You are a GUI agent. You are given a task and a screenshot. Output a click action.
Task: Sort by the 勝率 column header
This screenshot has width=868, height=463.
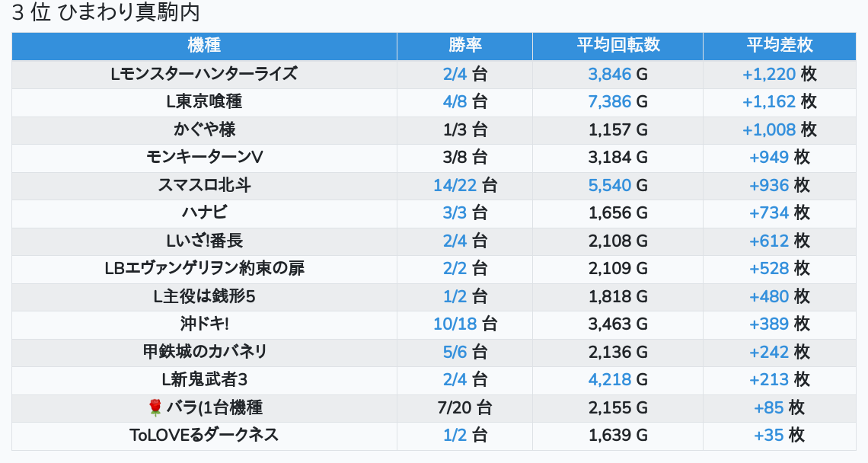tap(464, 46)
